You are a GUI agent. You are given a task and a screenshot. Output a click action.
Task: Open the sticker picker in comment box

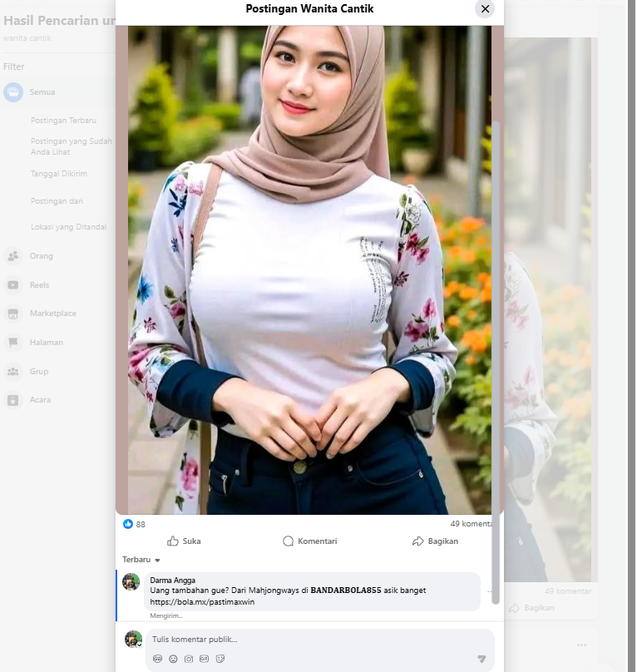(220, 659)
